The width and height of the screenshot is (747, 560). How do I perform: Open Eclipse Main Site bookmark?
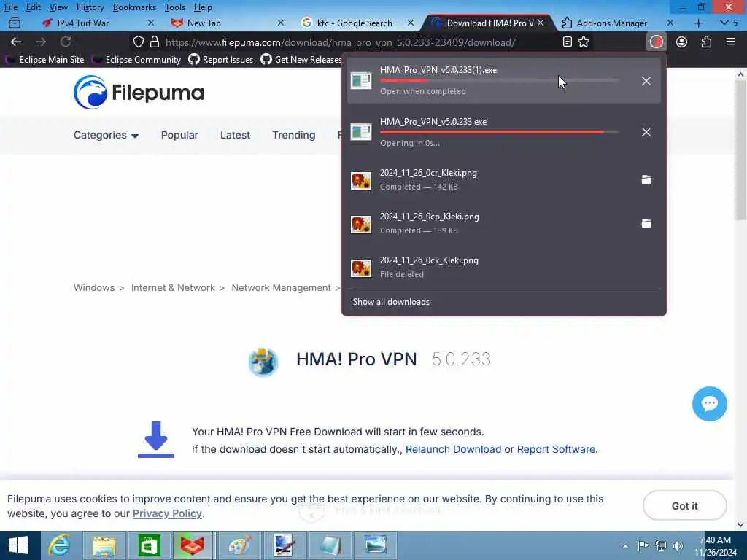point(44,60)
